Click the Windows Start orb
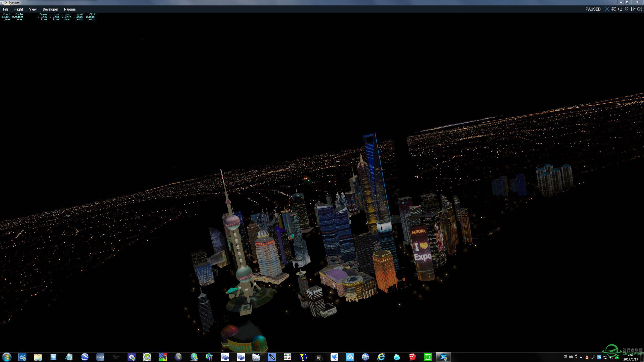The height and width of the screenshot is (362, 644). click(x=7, y=357)
